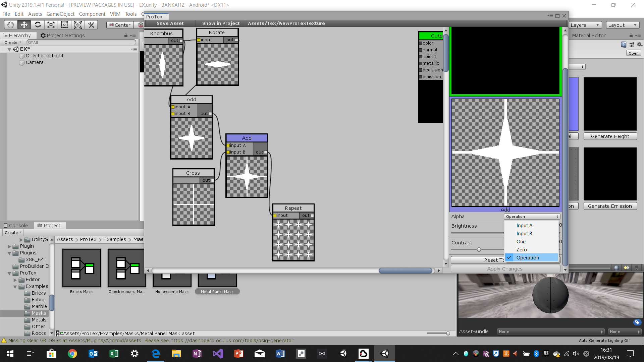Viewport: 644px width, 362px height.
Task: Toggle the color output checkbox
Action: 421,43
